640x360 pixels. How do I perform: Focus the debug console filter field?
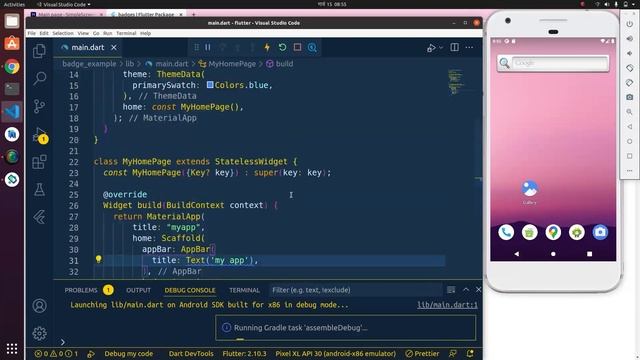click(355, 290)
